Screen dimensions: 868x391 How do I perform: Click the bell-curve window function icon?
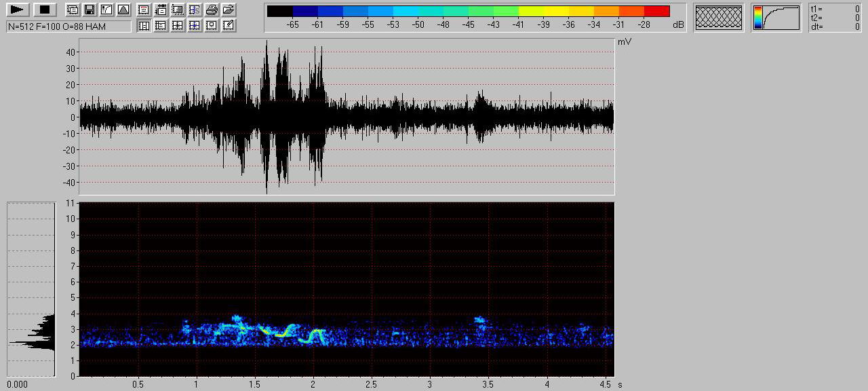tap(123, 10)
